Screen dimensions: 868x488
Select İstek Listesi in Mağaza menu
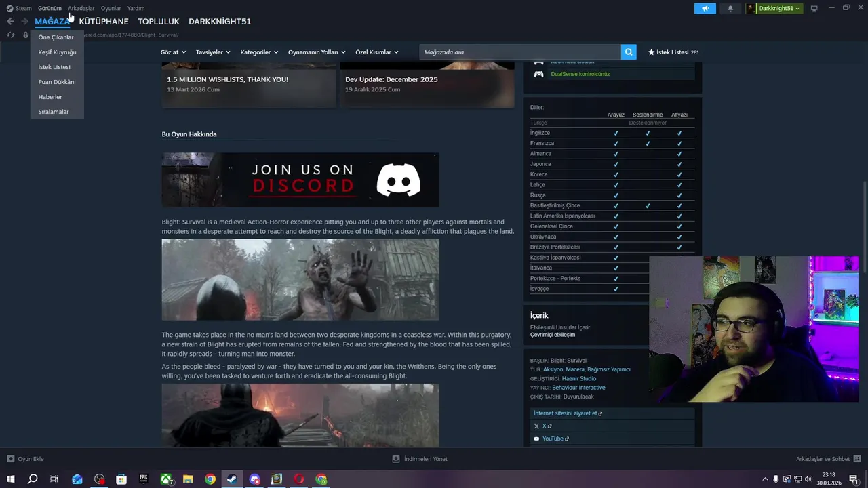tap(57, 67)
